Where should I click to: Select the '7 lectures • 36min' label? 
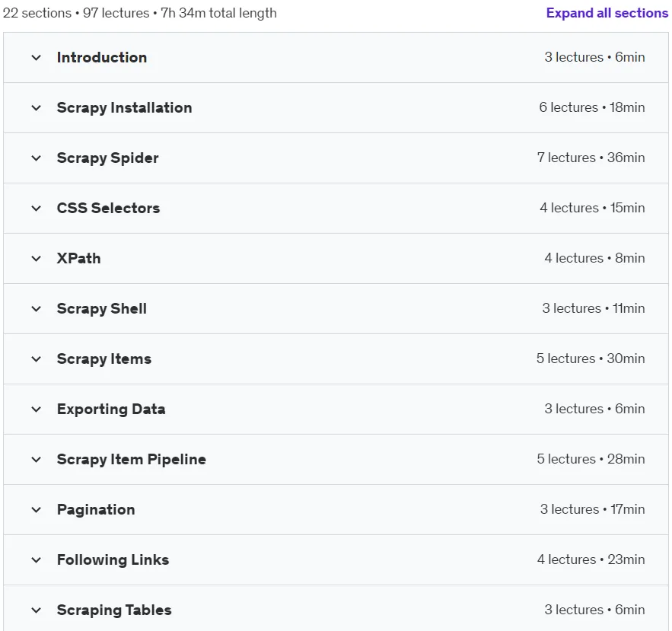point(591,158)
